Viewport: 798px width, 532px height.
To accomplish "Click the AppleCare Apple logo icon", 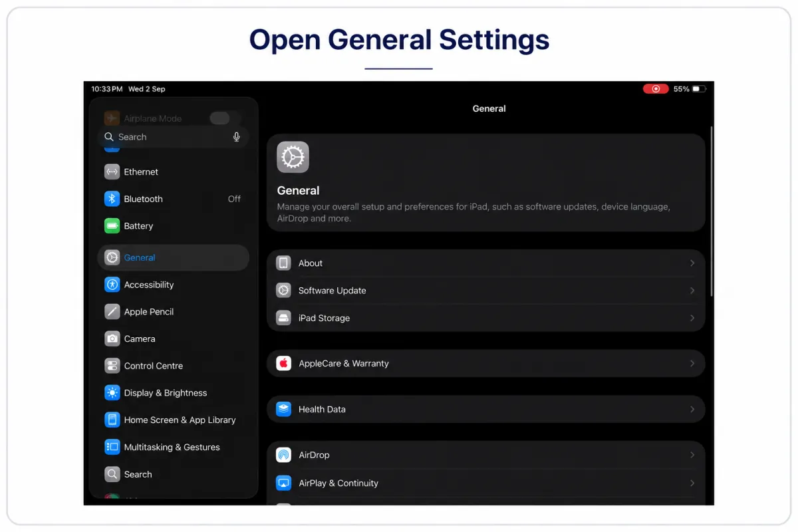I will pyautogui.click(x=284, y=364).
